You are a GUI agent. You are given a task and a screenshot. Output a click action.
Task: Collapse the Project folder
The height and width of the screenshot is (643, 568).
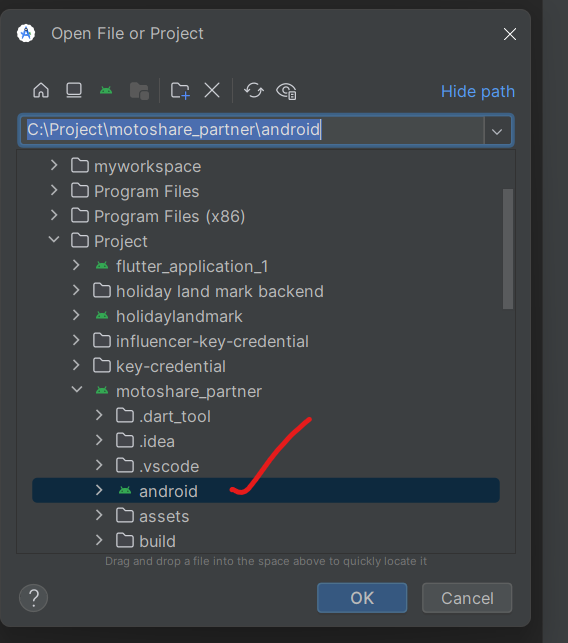(54, 239)
